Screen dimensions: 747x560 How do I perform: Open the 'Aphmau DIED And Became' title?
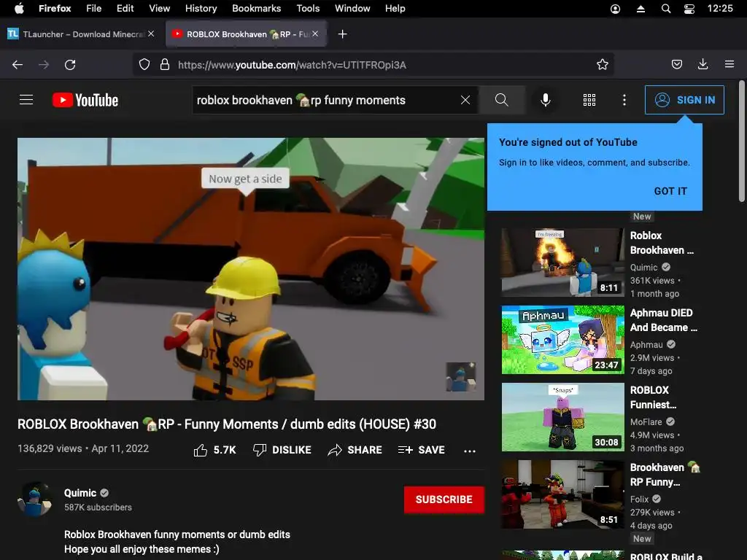pos(663,320)
